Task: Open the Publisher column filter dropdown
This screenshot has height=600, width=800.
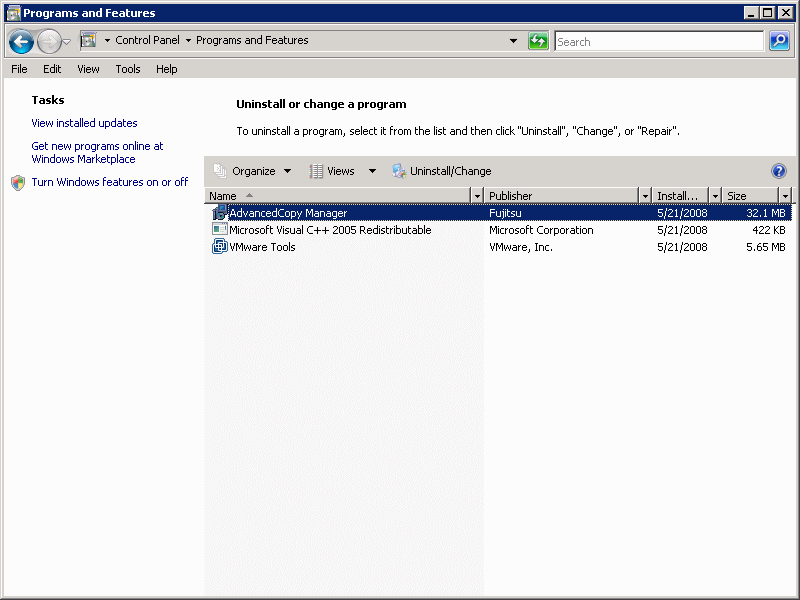Action: 645,196
